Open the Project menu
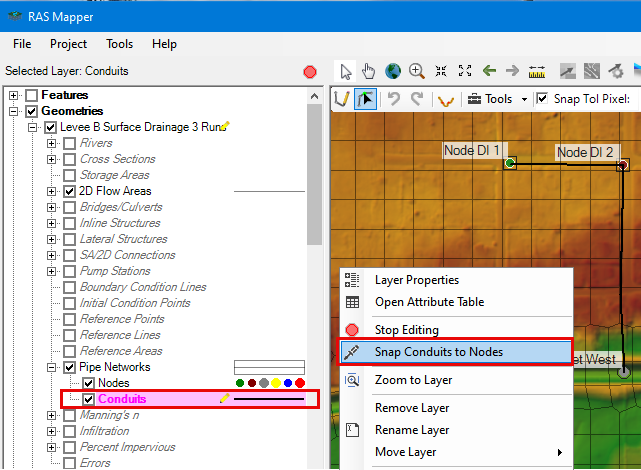This screenshot has width=641, height=470. [x=68, y=44]
